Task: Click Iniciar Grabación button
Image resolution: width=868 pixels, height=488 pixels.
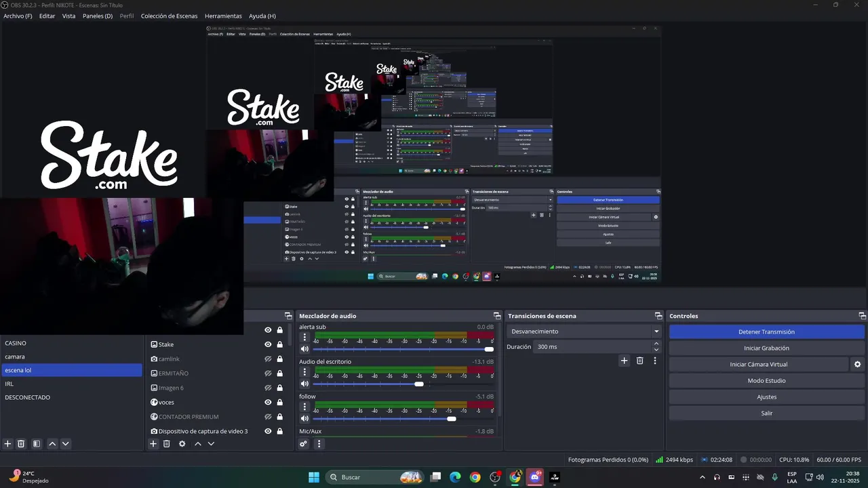Action: 766,348
